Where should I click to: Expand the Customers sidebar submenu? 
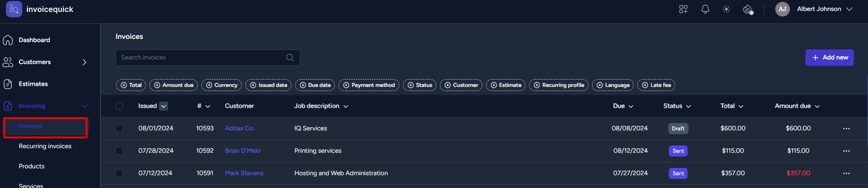pyautogui.click(x=85, y=62)
